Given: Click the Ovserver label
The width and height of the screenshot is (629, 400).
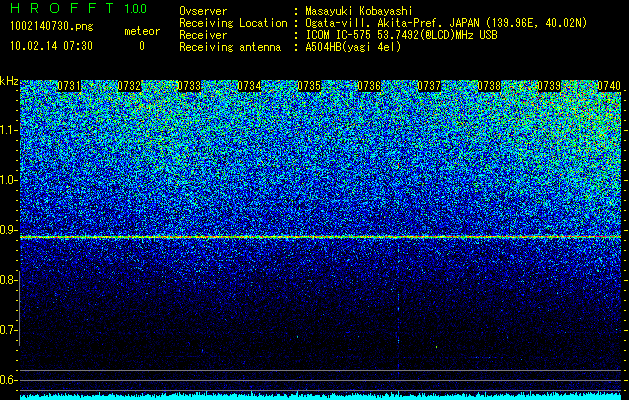Looking at the screenshot, I should click(x=203, y=11).
